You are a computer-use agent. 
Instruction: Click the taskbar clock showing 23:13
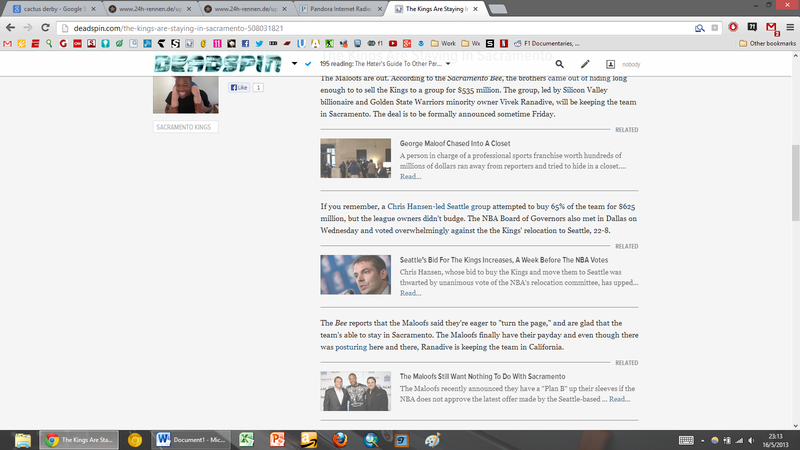(776, 440)
